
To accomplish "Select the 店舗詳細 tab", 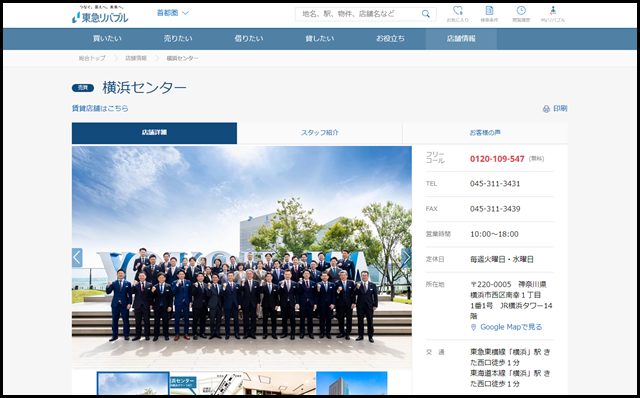I will tap(154, 133).
